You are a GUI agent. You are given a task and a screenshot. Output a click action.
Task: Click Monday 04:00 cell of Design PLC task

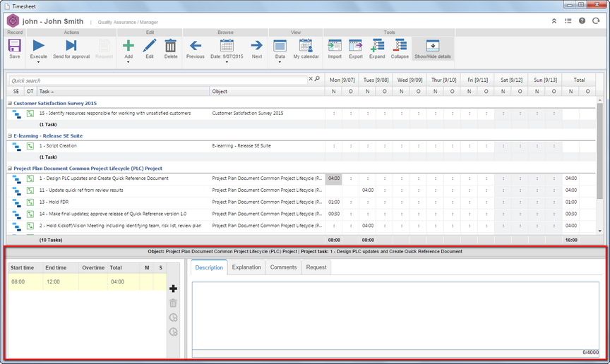click(x=334, y=178)
